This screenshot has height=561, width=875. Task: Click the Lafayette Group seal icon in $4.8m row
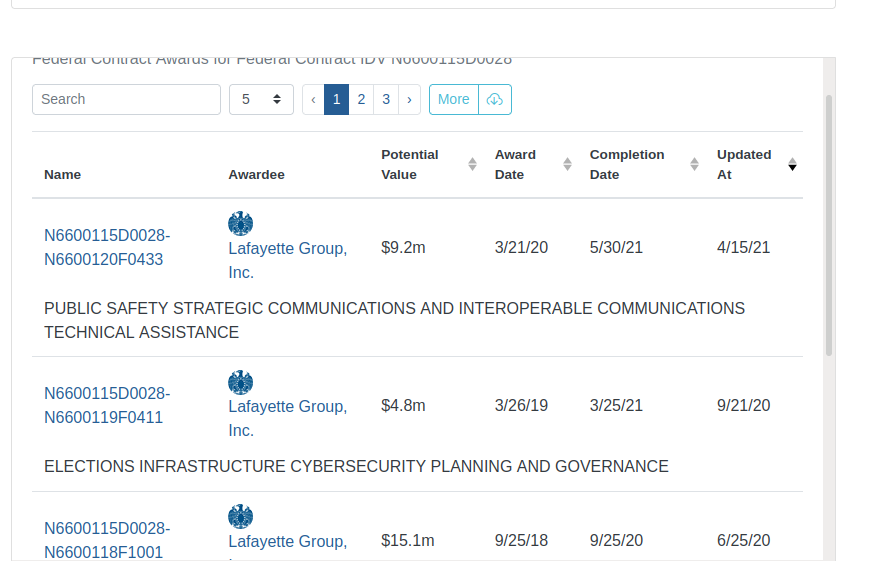[x=241, y=382]
